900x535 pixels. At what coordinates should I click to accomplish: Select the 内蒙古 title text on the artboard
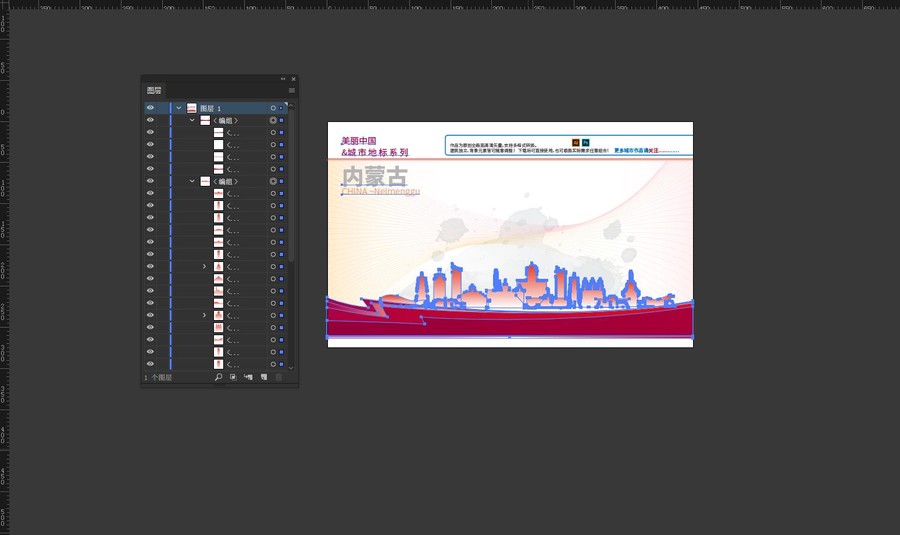pyautogui.click(x=374, y=176)
